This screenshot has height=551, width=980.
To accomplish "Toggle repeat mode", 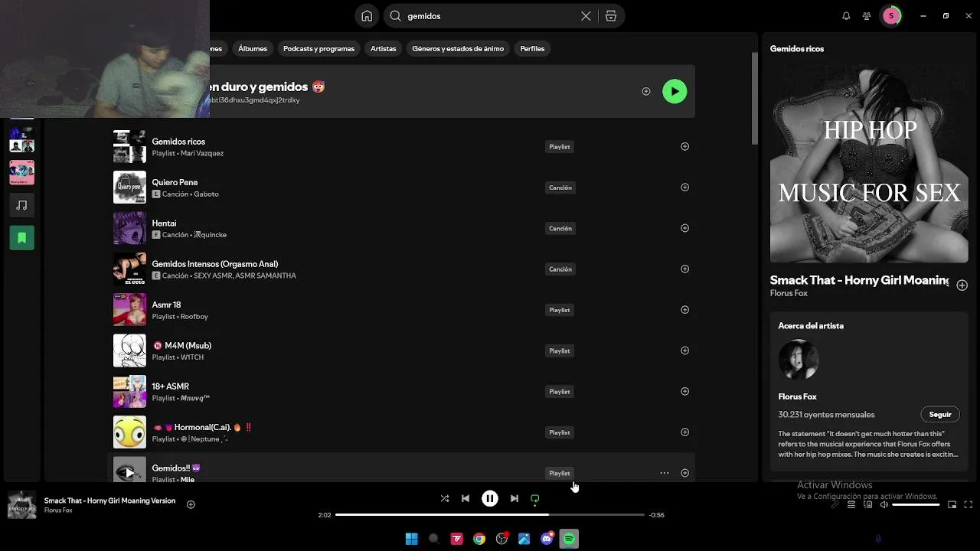I will (x=535, y=498).
